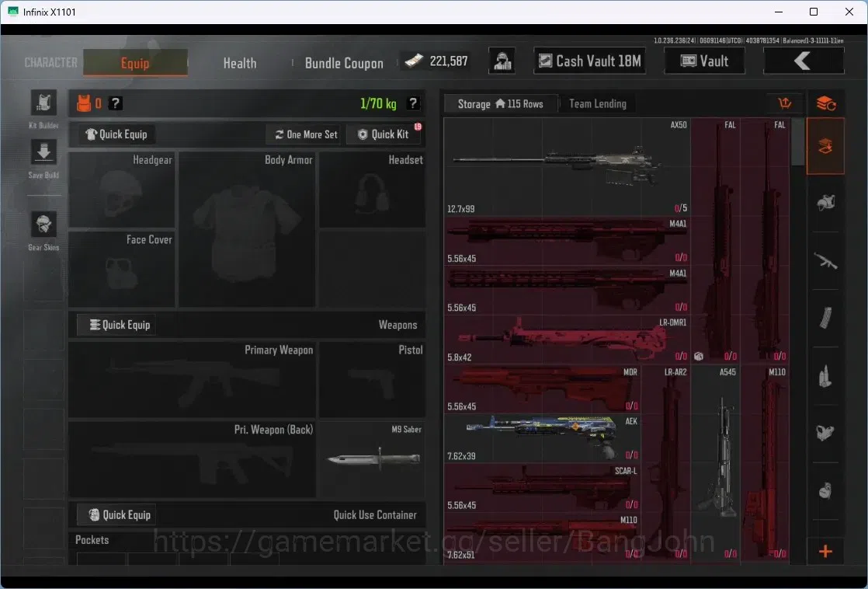Select the empty Body Armor slot
Screen dimensions: 868x589
pyautogui.click(x=247, y=229)
